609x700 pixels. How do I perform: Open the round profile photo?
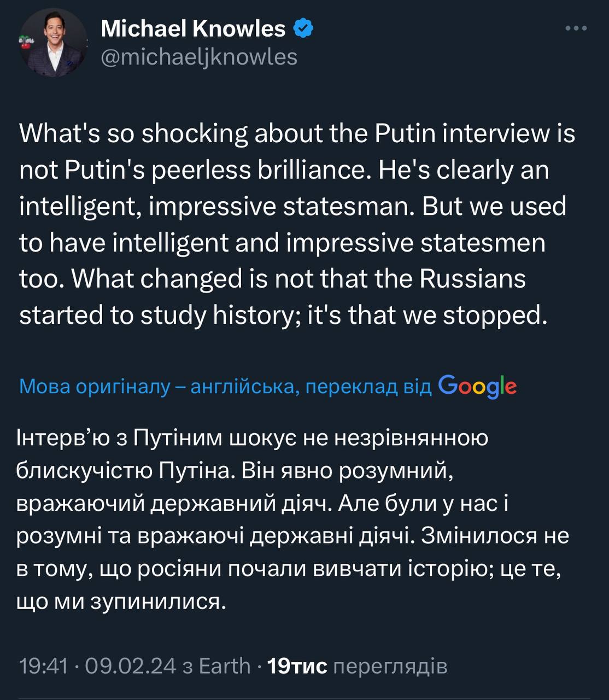[x=54, y=43]
